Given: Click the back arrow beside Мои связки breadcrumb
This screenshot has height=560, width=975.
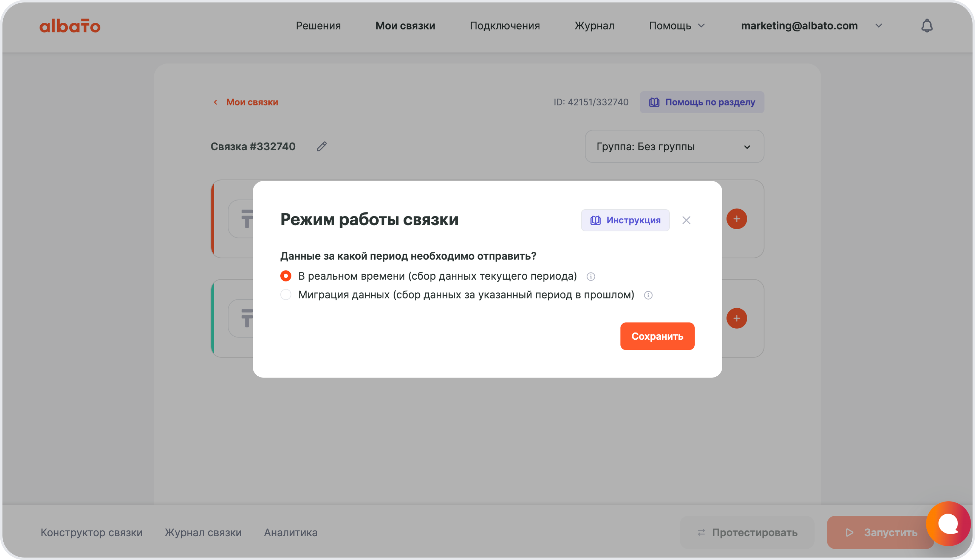Looking at the screenshot, I should tap(215, 102).
